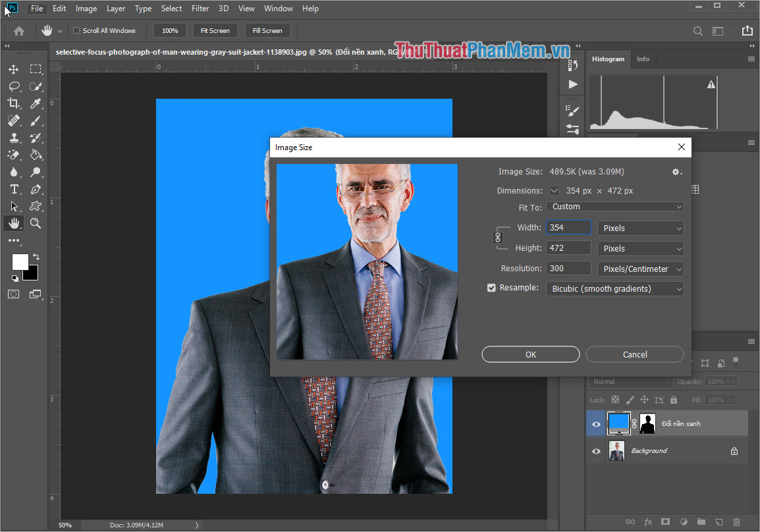The height and width of the screenshot is (532, 760).
Task: Click the Width input field
Action: coord(568,227)
